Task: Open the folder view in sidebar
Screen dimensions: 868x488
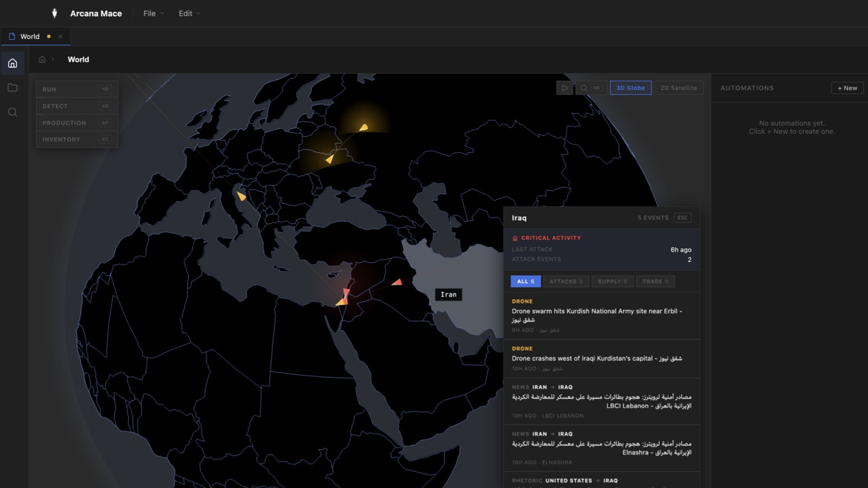Action: point(12,87)
